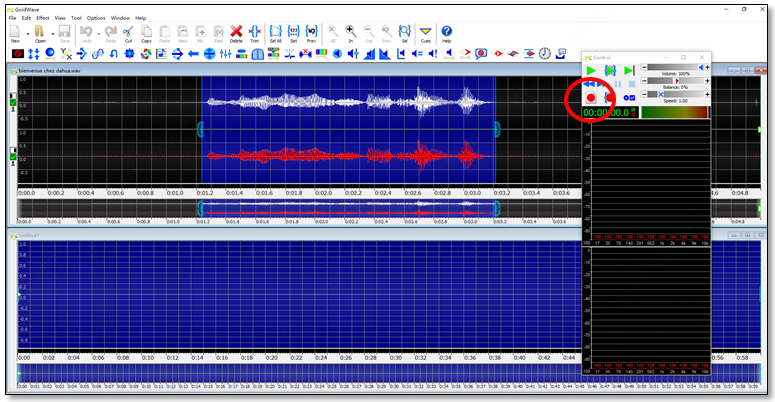Viewport: 775px width, 402px height.
Task: Open the Window menu
Action: pyautogui.click(x=120, y=18)
